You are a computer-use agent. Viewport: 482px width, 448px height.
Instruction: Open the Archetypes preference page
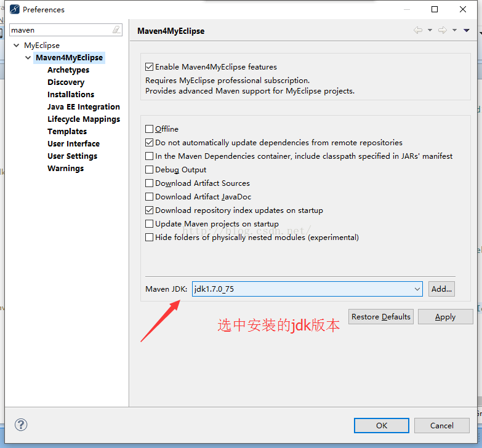(68, 70)
